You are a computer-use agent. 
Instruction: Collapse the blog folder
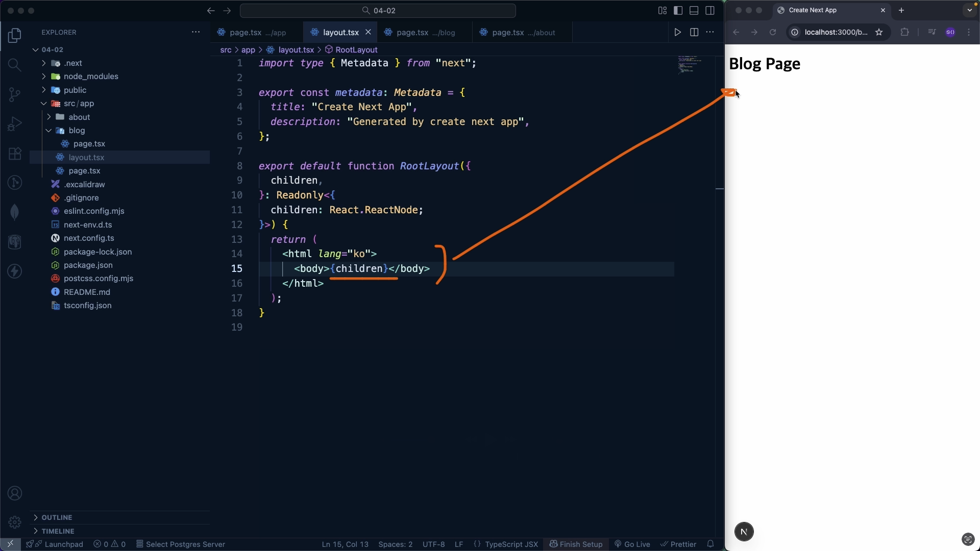click(77, 131)
